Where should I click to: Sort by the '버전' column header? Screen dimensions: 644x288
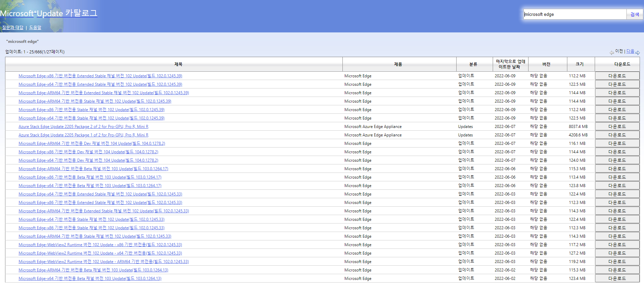click(546, 64)
